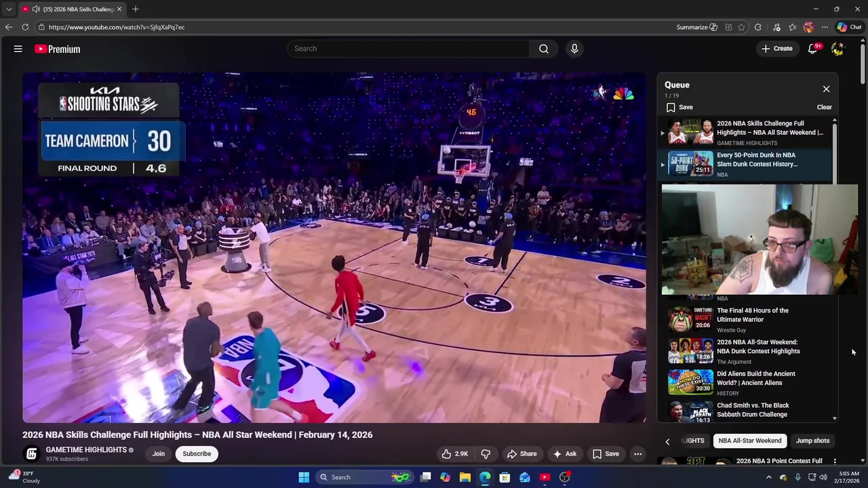Image resolution: width=868 pixels, height=488 pixels.
Task: Open YouTube account avatar menu
Action: click(837, 49)
